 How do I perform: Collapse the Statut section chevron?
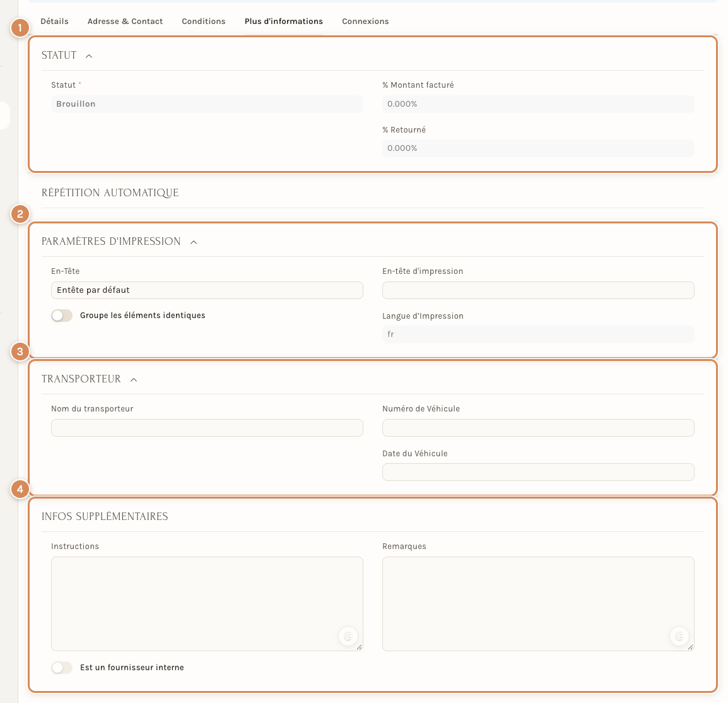point(89,56)
